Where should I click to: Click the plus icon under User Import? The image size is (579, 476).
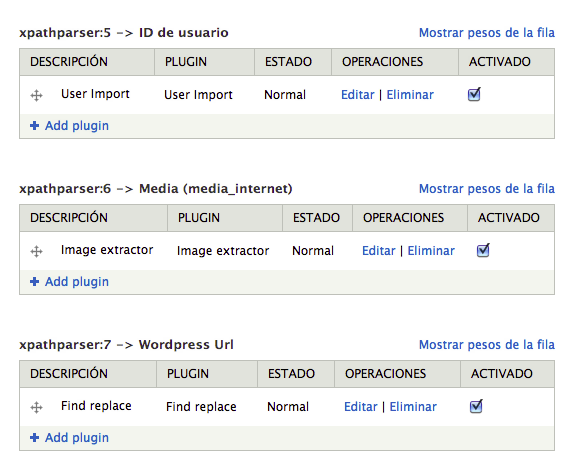(x=34, y=126)
